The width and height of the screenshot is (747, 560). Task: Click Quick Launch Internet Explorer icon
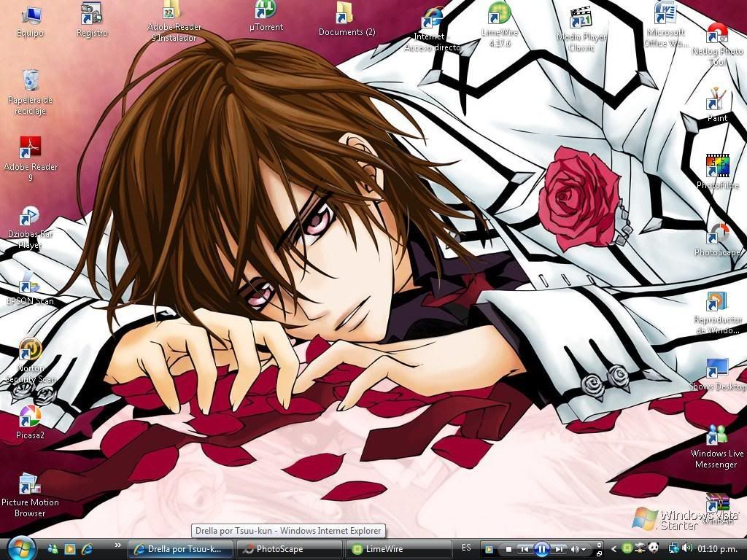[87, 549]
